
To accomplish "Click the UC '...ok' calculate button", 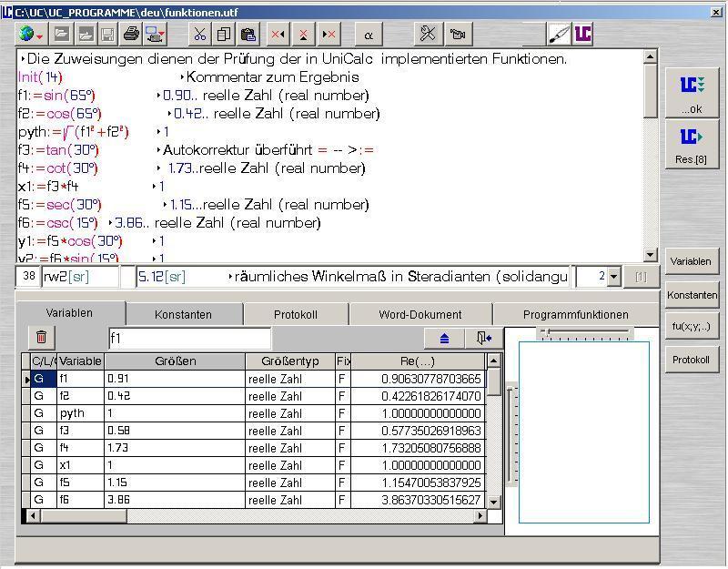I will pos(692,93).
